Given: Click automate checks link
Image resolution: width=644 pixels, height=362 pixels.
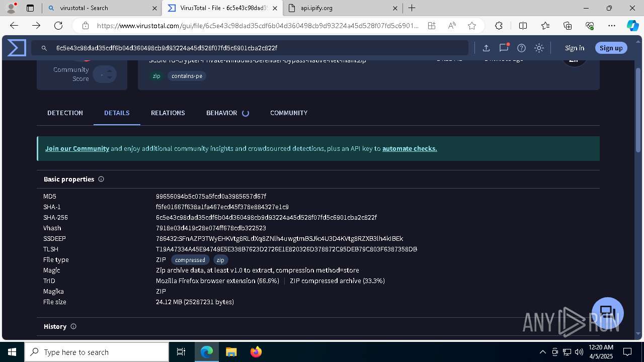Looking at the screenshot, I should (x=410, y=149).
